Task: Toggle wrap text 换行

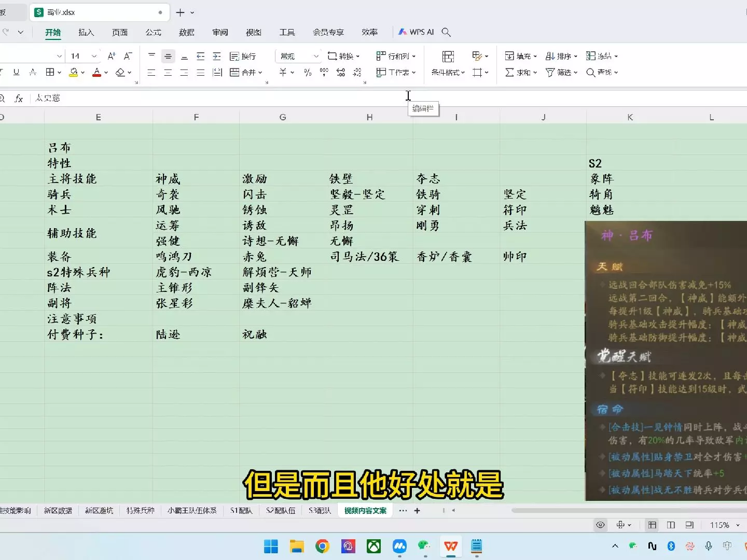Action: coord(243,56)
